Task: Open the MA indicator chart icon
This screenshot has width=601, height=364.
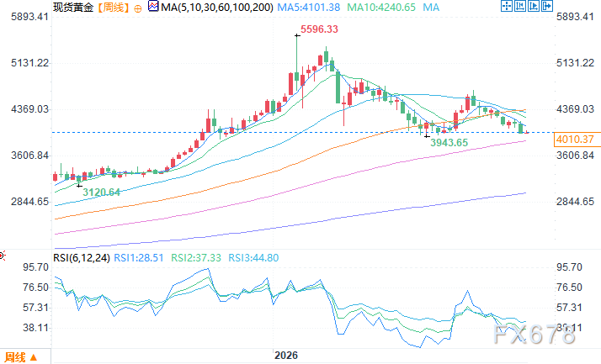Action: [x=153, y=6]
